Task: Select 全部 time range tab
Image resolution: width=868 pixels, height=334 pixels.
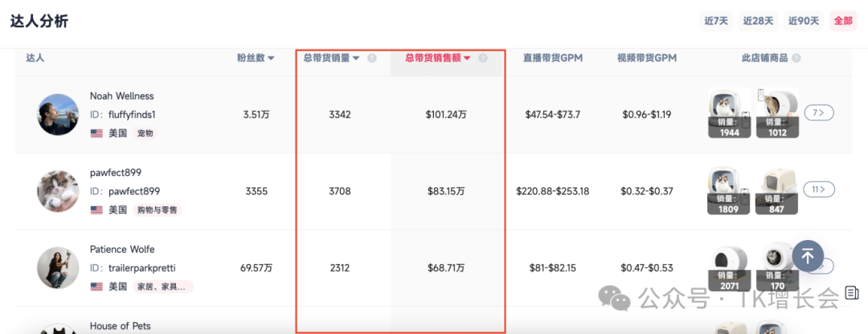Action: [x=843, y=21]
